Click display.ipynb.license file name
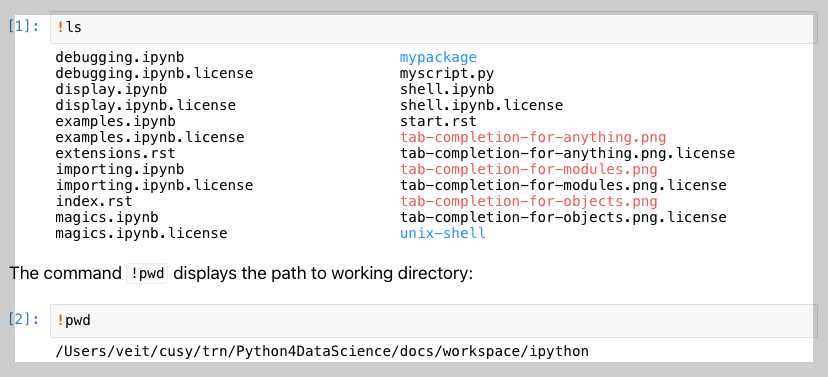 (x=146, y=106)
